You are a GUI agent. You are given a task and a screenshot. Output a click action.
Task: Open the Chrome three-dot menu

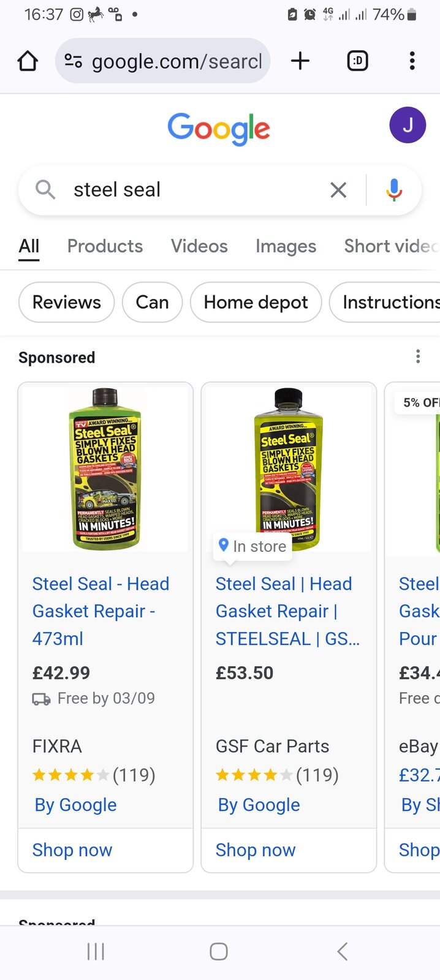pyautogui.click(x=412, y=61)
